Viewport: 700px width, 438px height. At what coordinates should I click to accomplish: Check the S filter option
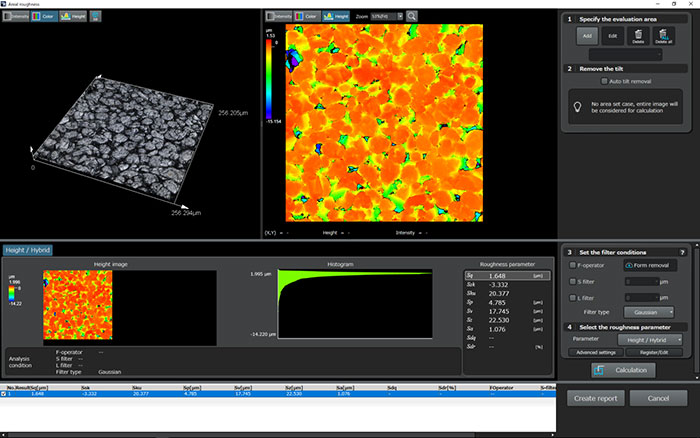click(572, 281)
